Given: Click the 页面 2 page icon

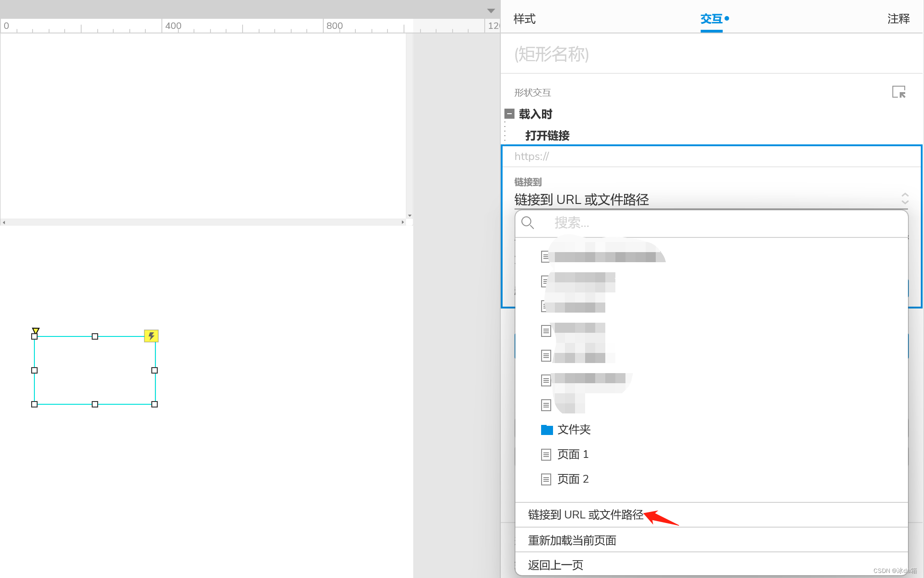Looking at the screenshot, I should 546,479.
